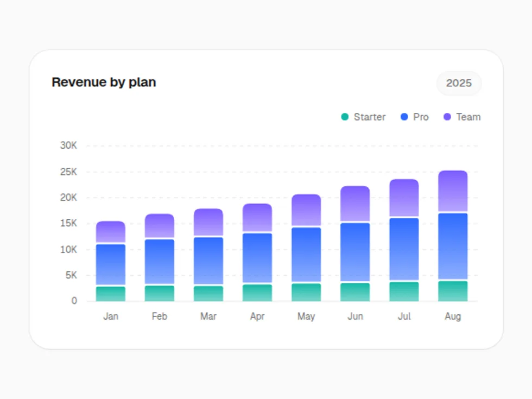Select the Jul Team purple segment
The image size is (532, 399).
click(x=404, y=198)
